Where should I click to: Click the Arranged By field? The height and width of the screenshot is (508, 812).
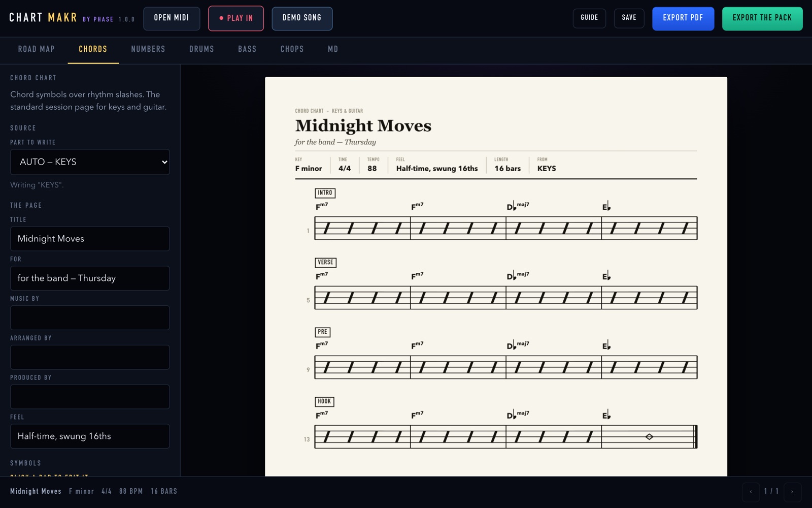90,358
